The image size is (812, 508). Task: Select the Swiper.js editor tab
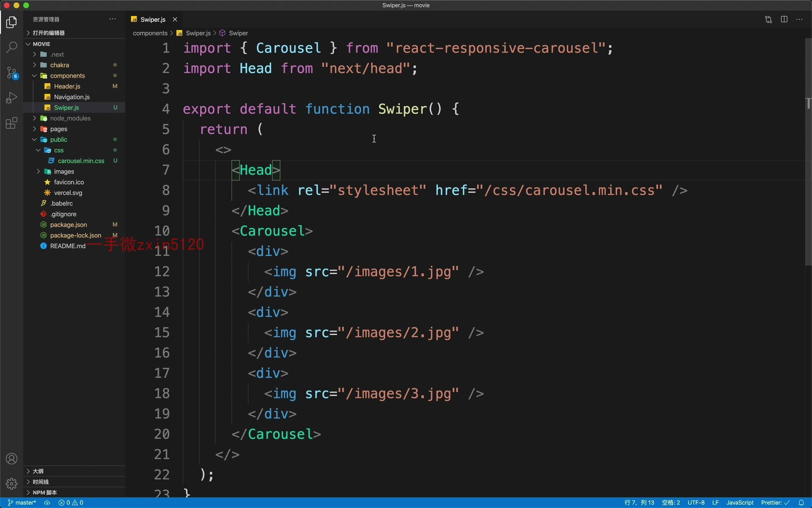(153, 19)
